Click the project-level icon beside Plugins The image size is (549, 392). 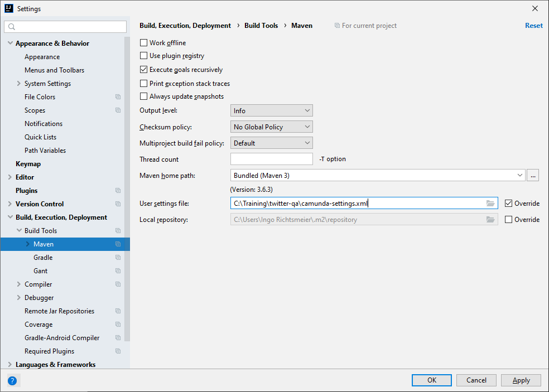pos(118,191)
